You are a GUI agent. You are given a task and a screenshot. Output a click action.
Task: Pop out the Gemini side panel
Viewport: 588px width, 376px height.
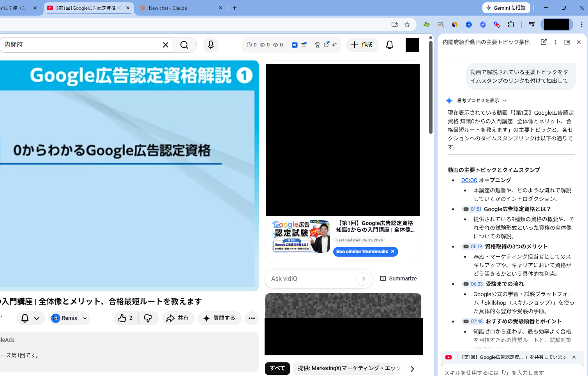click(x=567, y=42)
